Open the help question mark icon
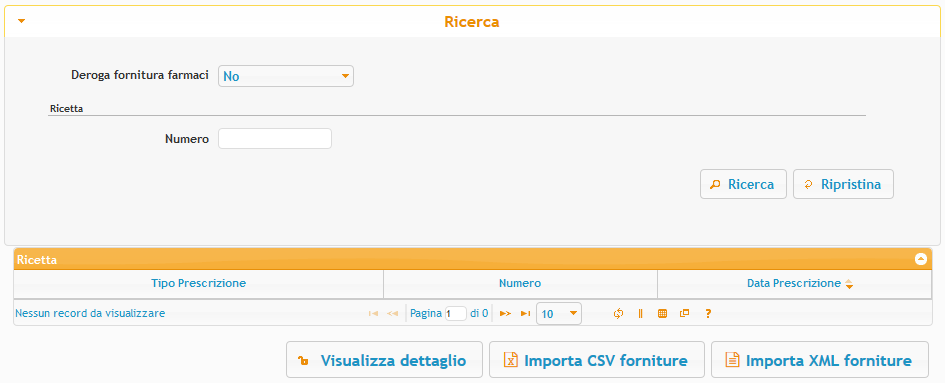Image resolution: width=945 pixels, height=383 pixels. pos(708,314)
